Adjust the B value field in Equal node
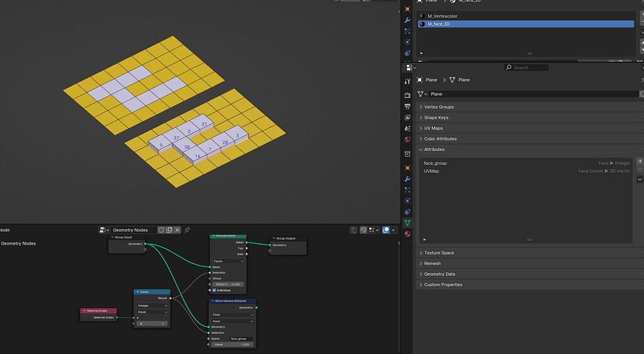 pos(152,324)
